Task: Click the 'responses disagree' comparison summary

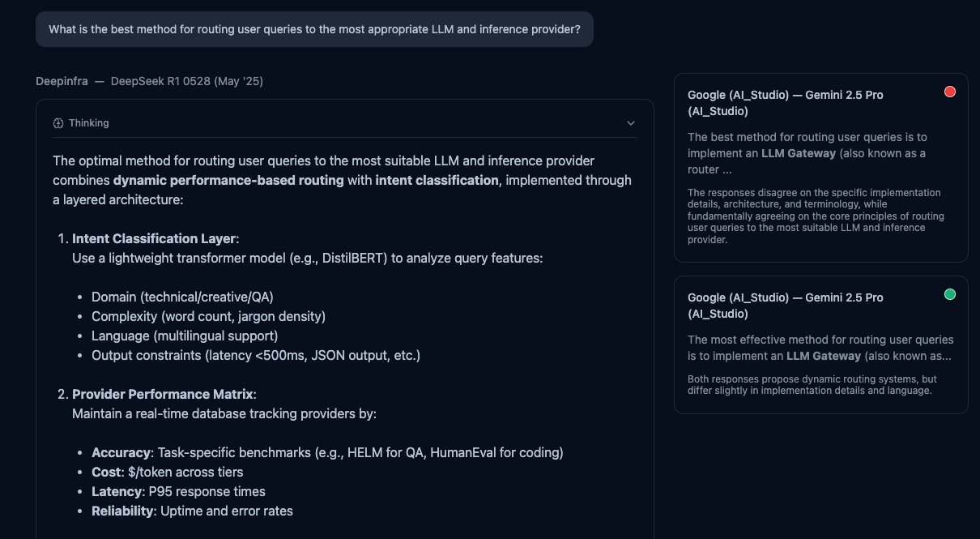Action: pos(816,216)
